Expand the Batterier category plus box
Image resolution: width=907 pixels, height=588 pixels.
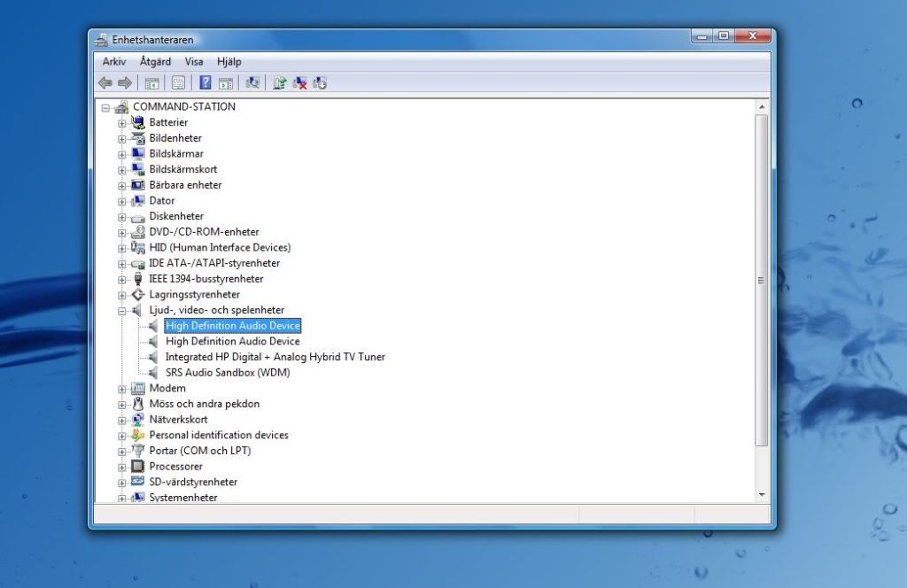point(122,123)
